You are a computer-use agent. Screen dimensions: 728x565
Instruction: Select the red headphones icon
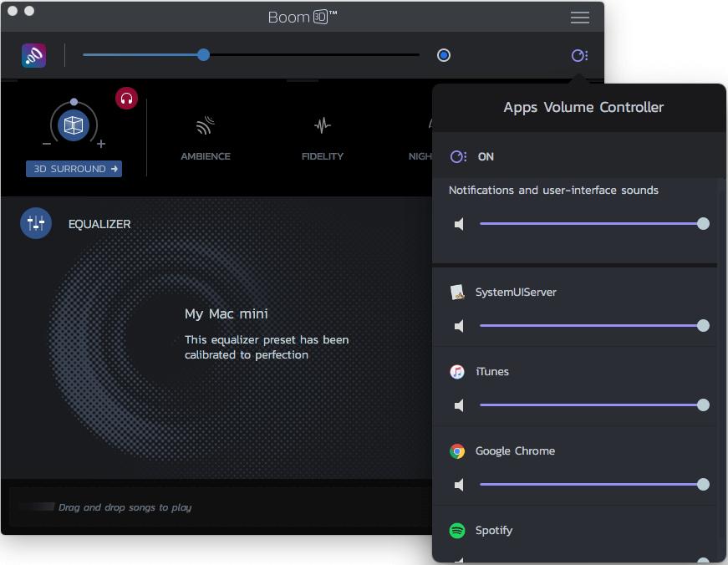click(x=126, y=99)
